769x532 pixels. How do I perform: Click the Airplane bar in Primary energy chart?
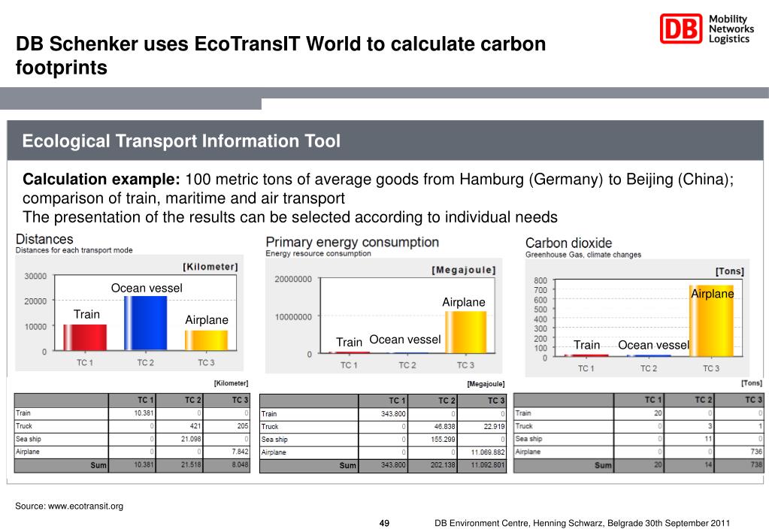[x=465, y=332]
